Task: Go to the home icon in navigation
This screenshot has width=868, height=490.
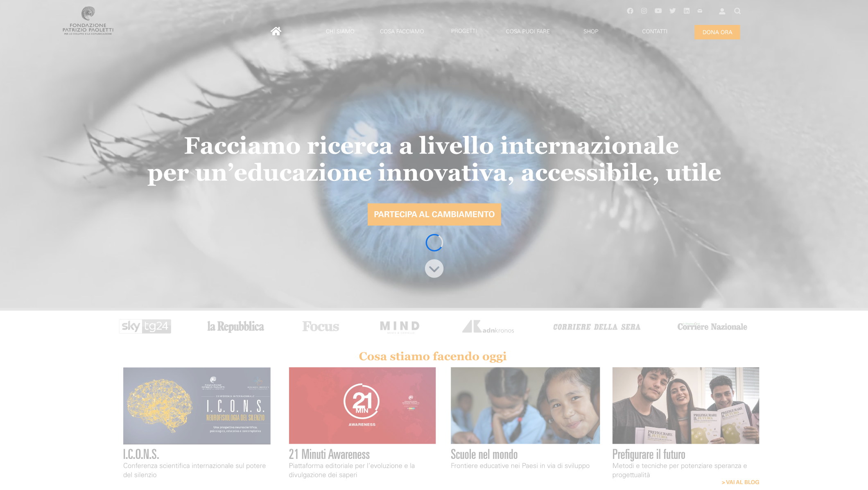Action: tap(276, 31)
